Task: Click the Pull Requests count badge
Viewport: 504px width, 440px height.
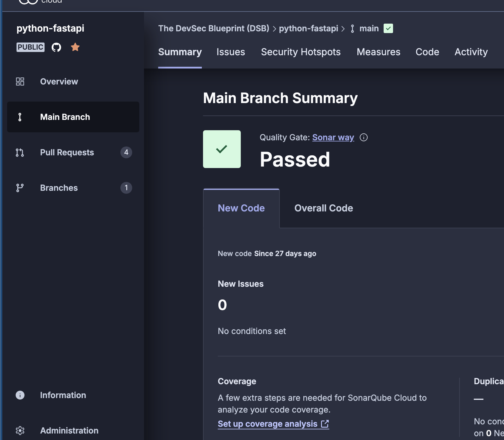Action: (x=126, y=152)
